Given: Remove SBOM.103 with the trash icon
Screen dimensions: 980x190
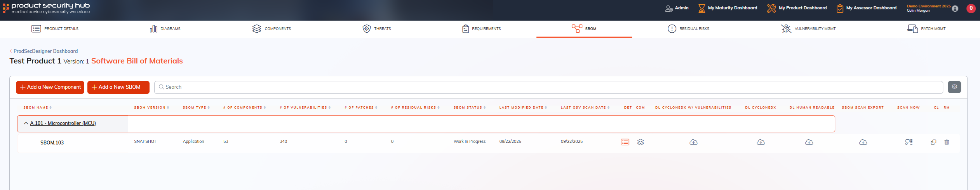Looking at the screenshot, I should coord(947,142).
